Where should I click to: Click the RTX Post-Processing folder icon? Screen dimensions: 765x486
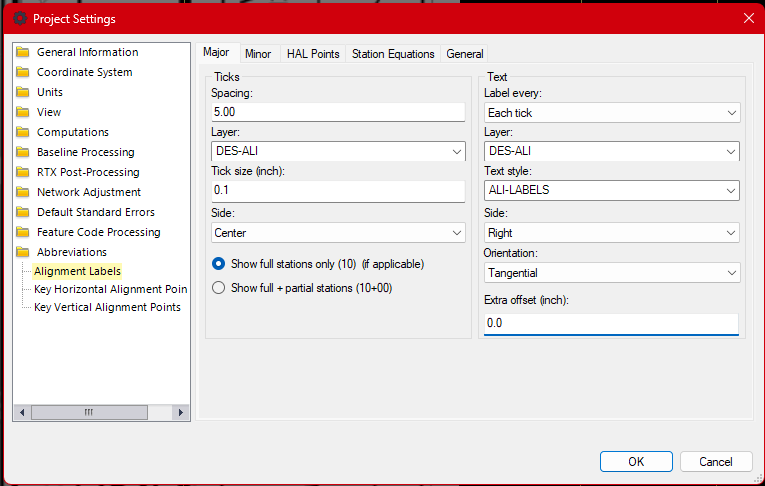(x=22, y=172)
